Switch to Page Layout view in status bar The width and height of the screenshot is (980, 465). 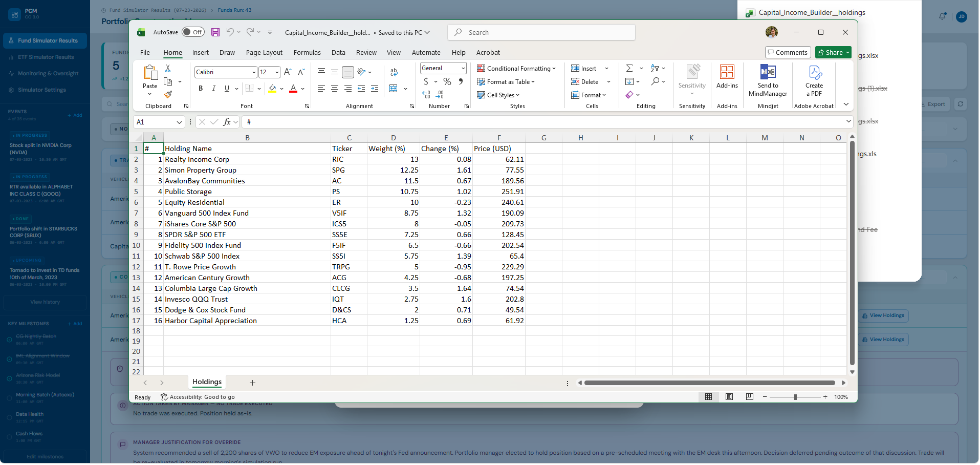coord(729,397)
